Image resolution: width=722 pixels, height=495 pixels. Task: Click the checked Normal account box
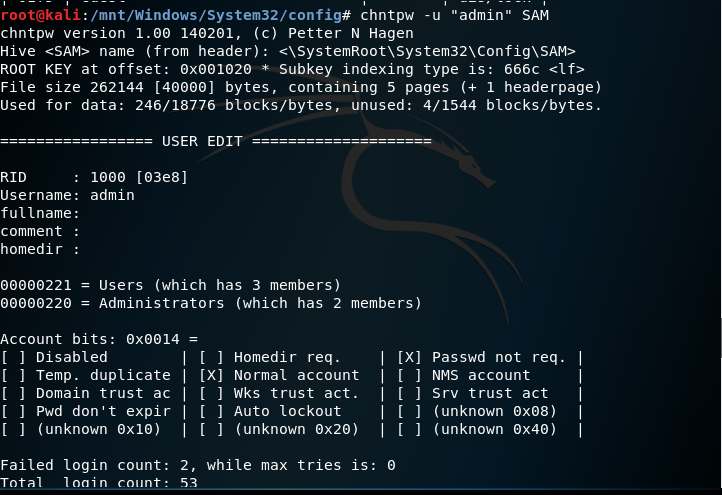(x=211, y=375)
